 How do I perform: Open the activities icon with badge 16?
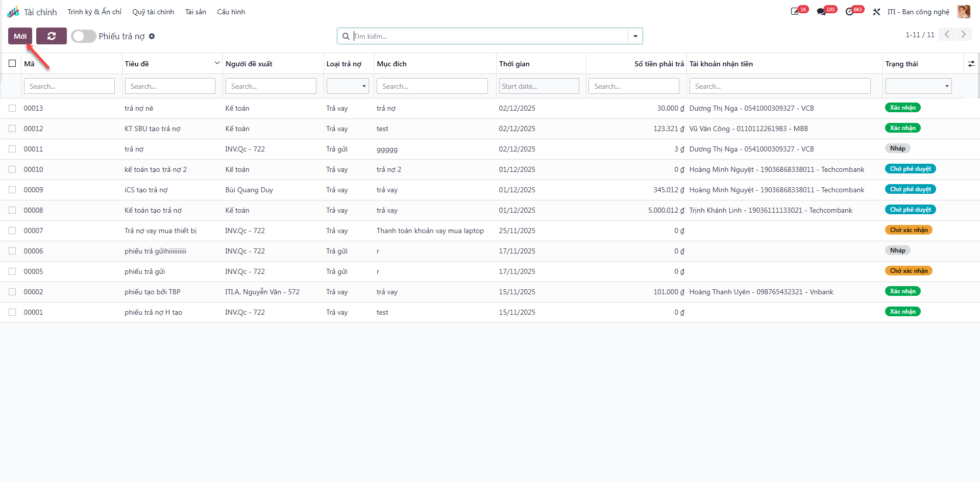(795, 12)
